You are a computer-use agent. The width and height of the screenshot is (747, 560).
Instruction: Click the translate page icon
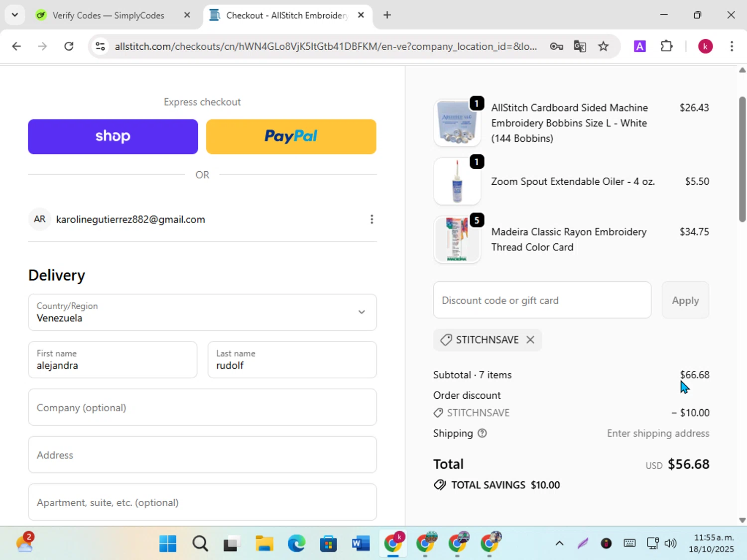[x=580, y=46]
